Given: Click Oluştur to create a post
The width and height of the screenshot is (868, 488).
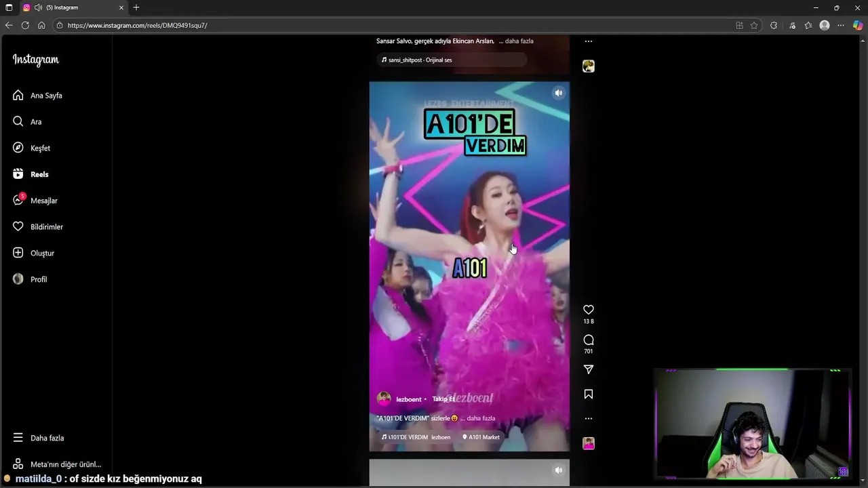Looking at the screenshot, I should pos(33,253).
